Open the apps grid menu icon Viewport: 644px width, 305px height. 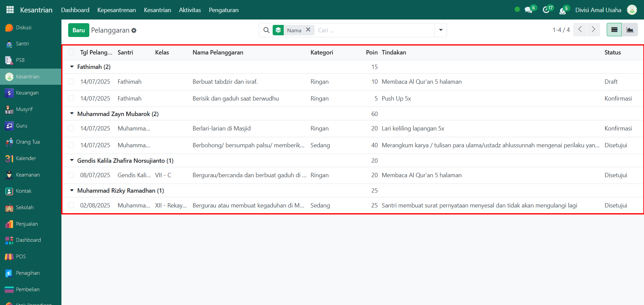coord(10,10)
